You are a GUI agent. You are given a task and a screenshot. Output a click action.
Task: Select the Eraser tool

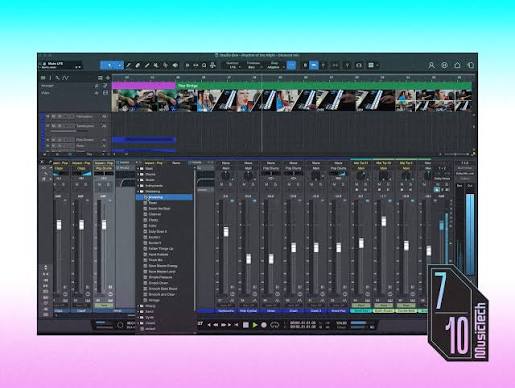(x=138, y=65)
